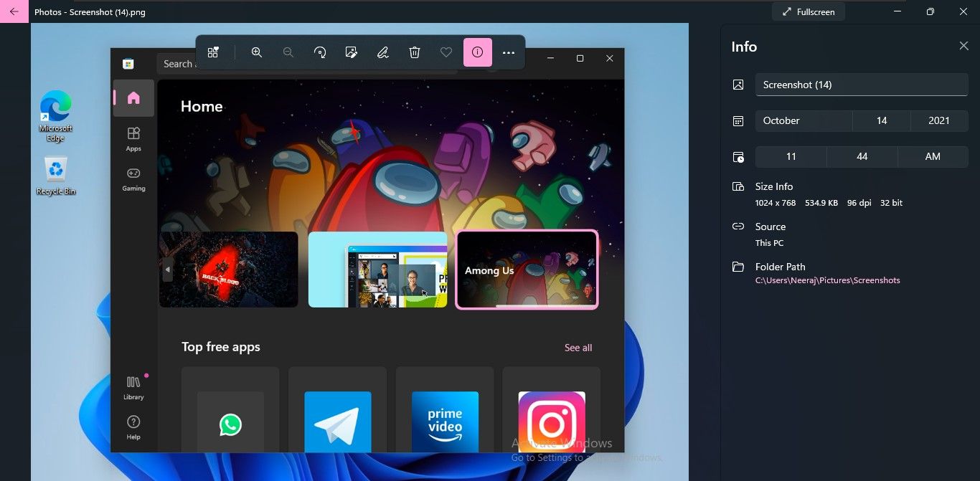Click the Size Info icon
980x481 pixels.
738,186
